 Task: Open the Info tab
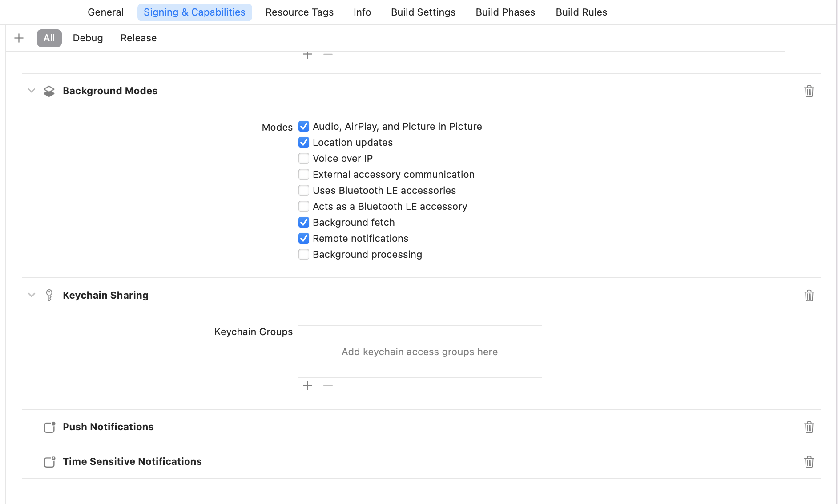click(x=362, y=12)
